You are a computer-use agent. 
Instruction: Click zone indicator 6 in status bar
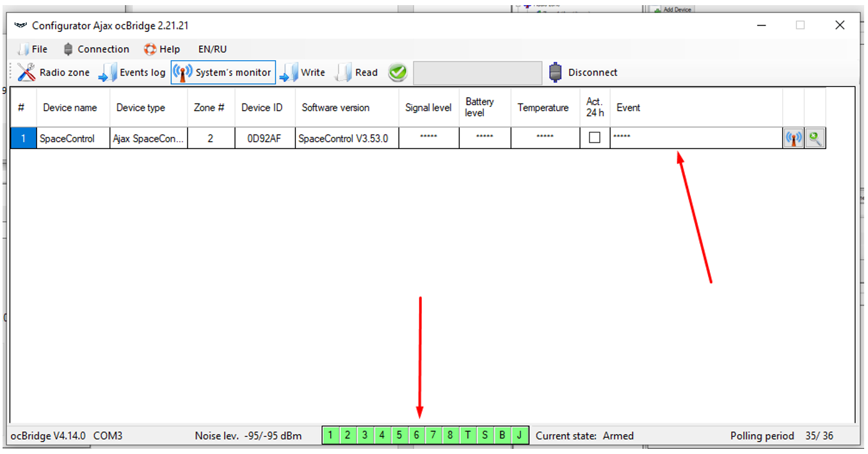417,435
